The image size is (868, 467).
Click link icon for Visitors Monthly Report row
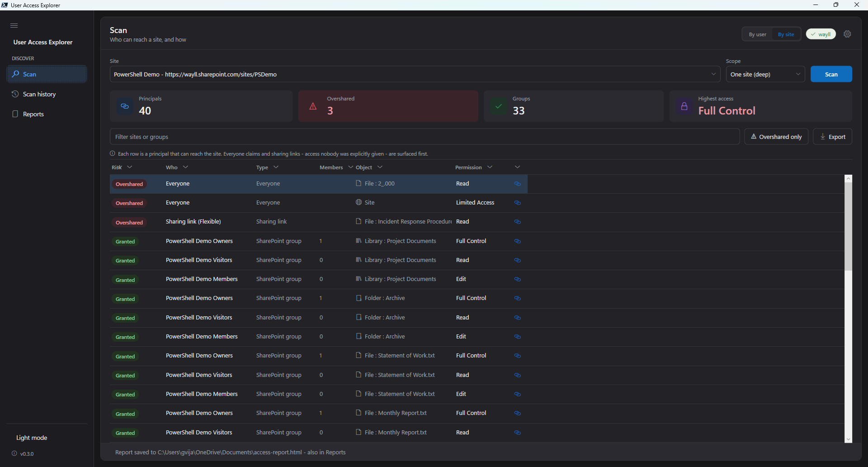(x=518, y=433)
